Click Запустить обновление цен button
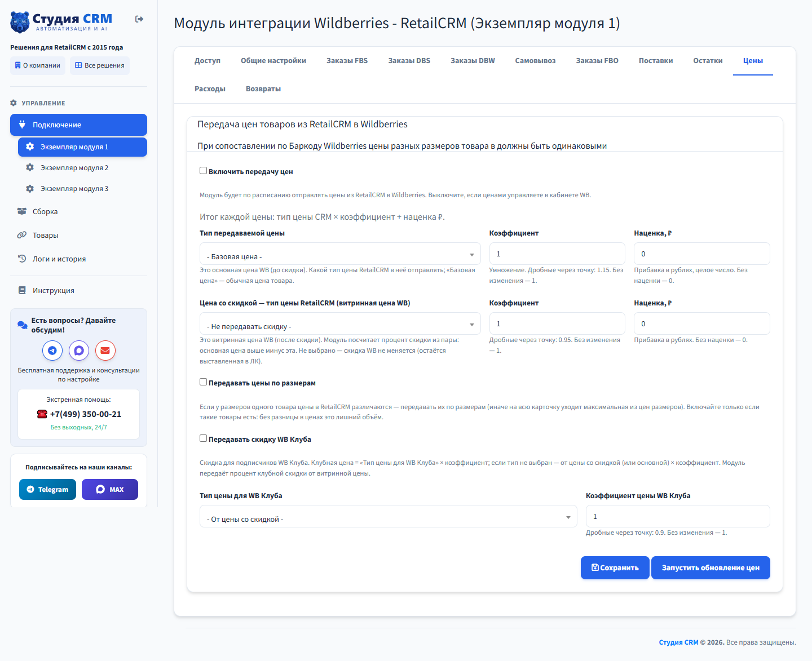This screenshot has height=661, width=812. tap(710, 568)
